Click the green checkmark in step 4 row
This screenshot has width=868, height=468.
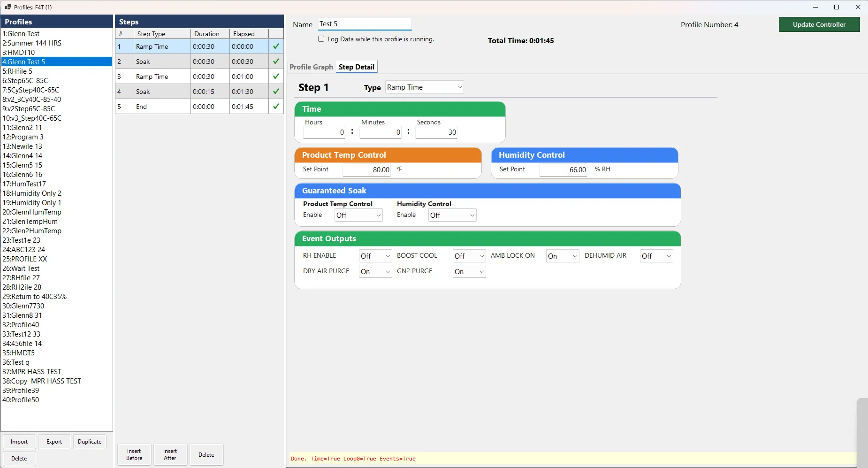click(276, 91)
